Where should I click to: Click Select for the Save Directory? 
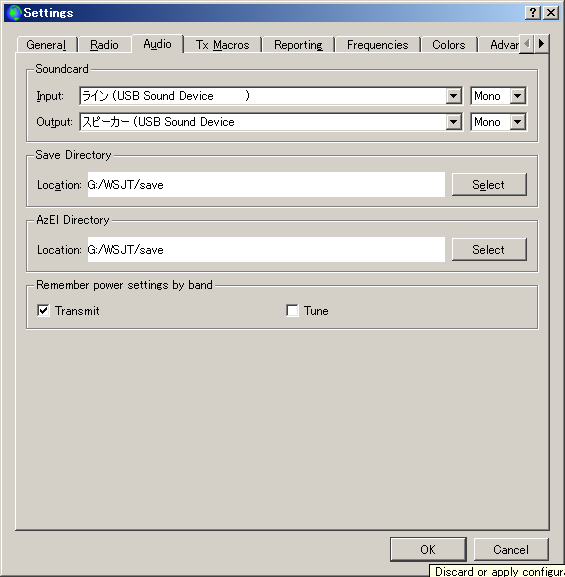coord(489,184)
